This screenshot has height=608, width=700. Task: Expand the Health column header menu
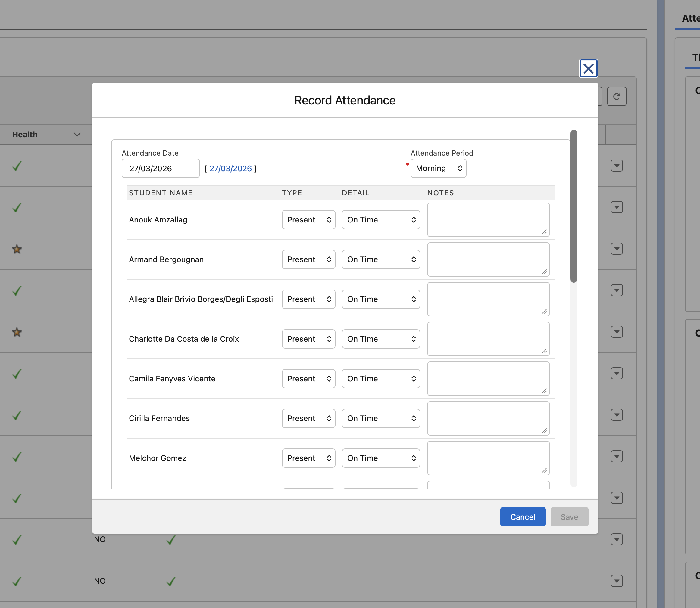[x=77, y=135]
